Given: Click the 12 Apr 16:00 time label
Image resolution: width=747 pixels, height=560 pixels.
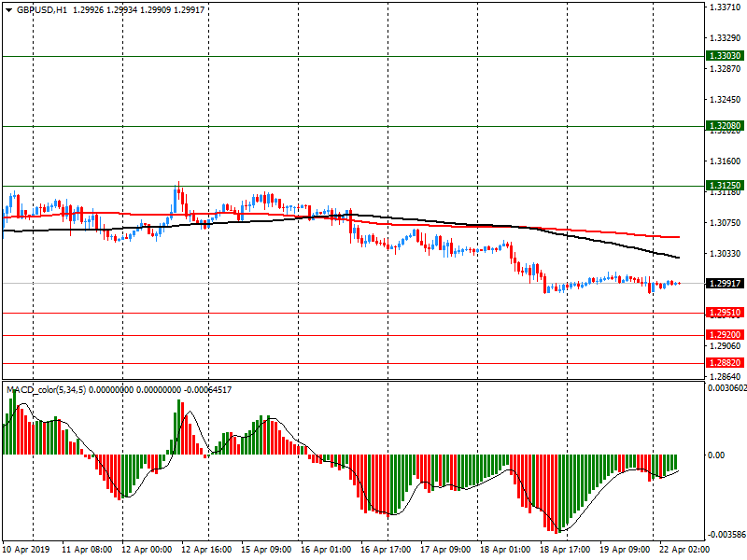Looking at the screenshot, I should pos(206,550).
